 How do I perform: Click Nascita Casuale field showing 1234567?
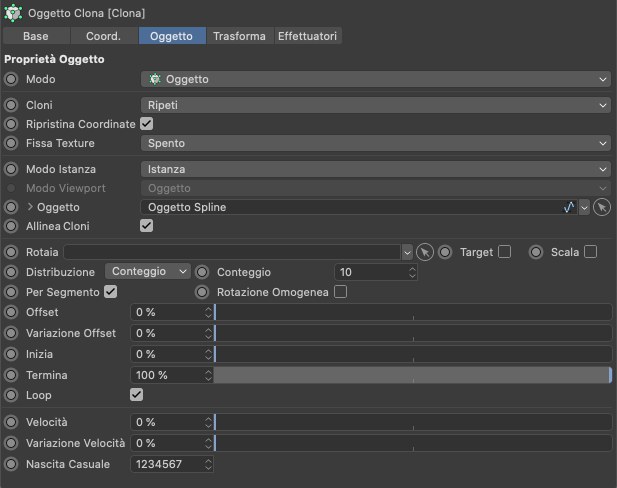tap(172, 464)
